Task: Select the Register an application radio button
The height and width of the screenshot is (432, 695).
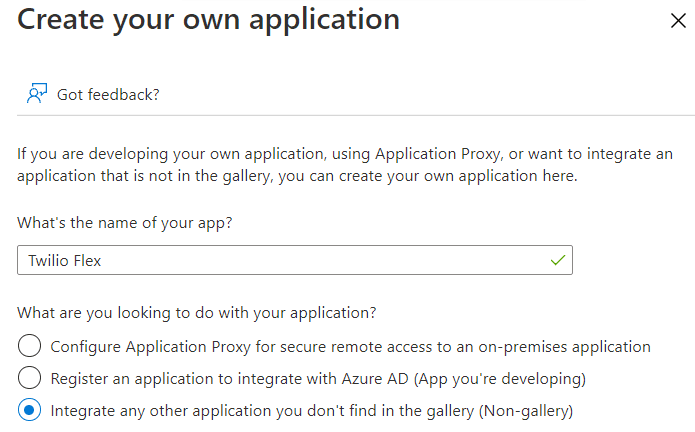Action: coord(30,378)
